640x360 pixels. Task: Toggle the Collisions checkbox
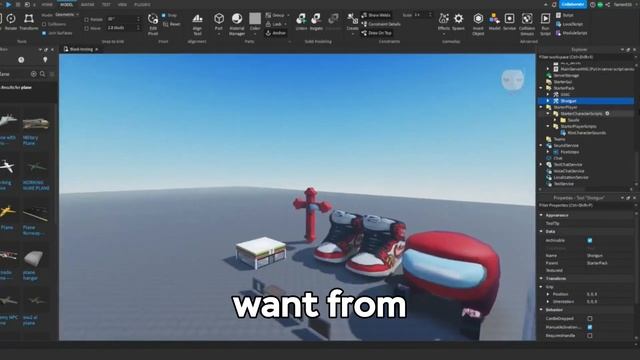[44, 24]
